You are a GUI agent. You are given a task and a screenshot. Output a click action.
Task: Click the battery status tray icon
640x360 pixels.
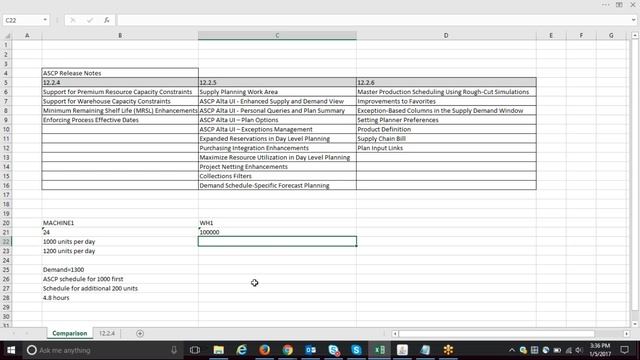click(557, 350)
